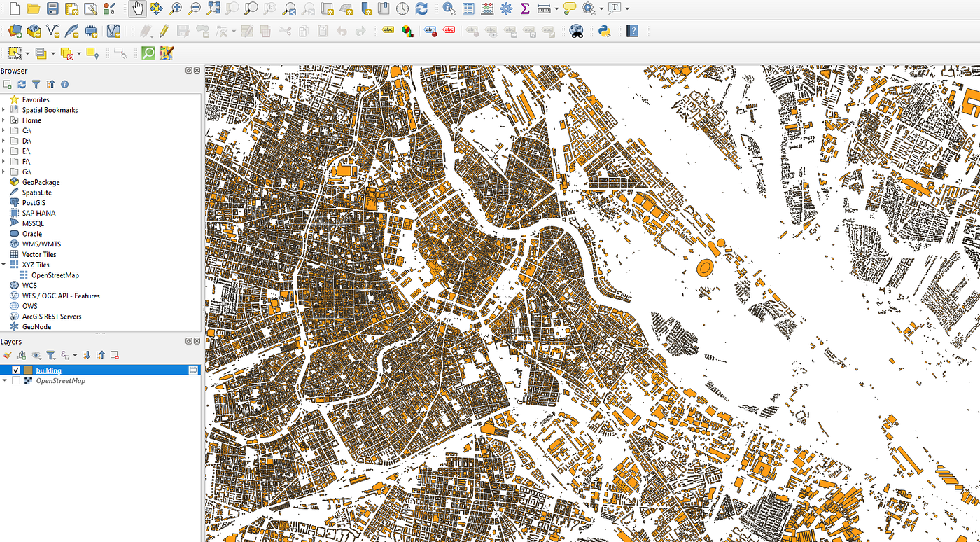Refresh the Browser panel
This screenshot has height=542, width=980.
[22, 84]
